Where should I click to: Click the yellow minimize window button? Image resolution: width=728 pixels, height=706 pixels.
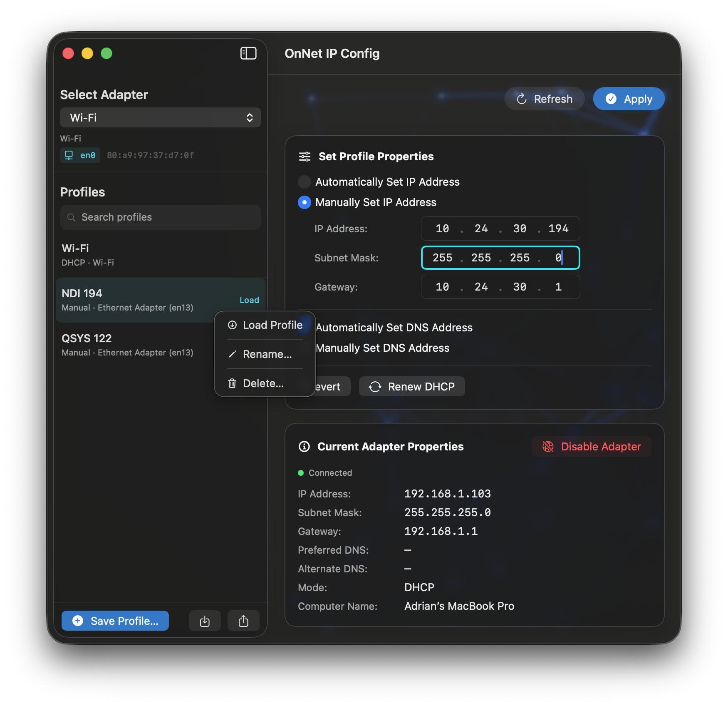coord(87,53)
